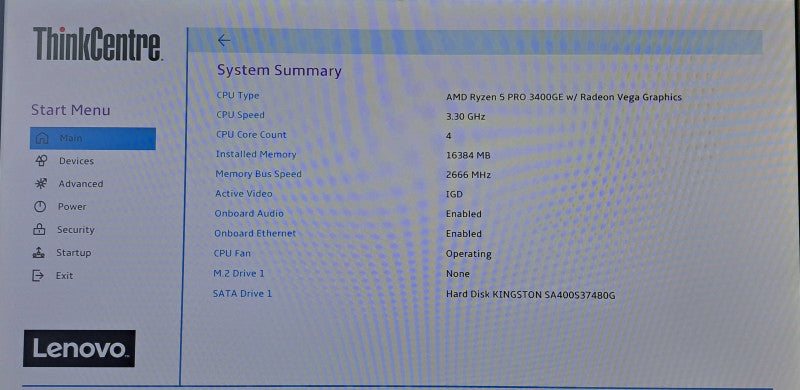Click the Power clock icon
This screenshot has width=800, height=390.
[x=40, y=207]
